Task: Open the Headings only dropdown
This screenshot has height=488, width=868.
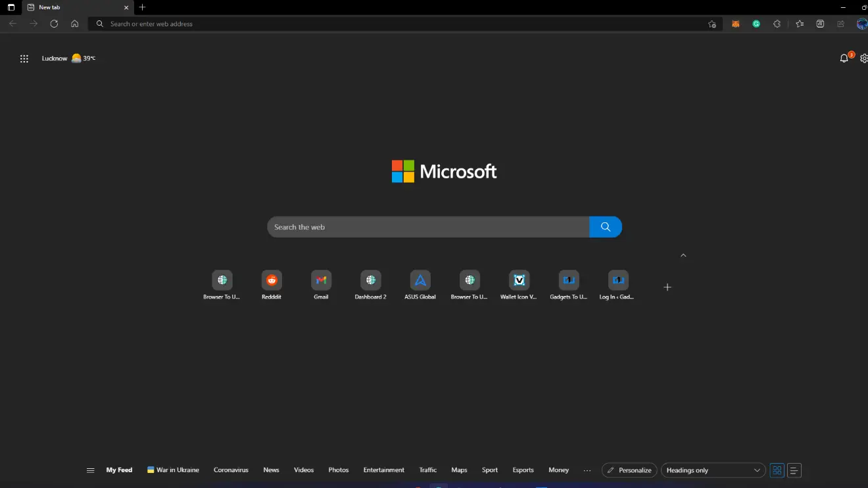Action: 713,470
